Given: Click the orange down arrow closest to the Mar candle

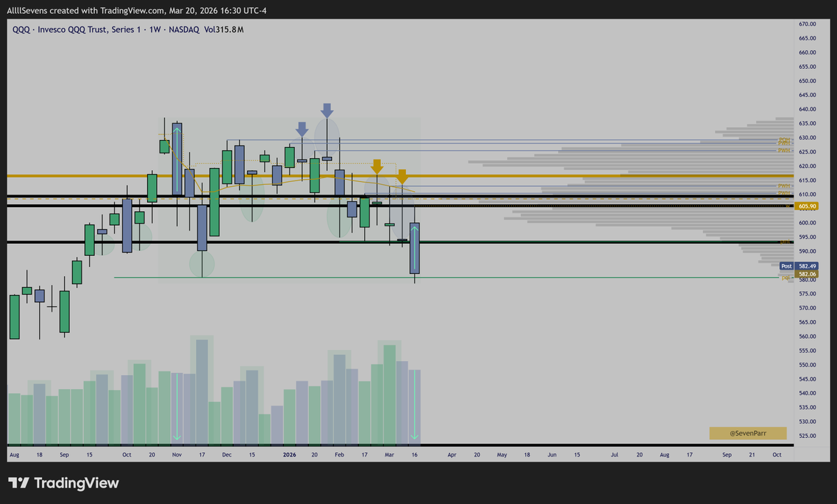Looking at the screenshot, I should [402, 176].
